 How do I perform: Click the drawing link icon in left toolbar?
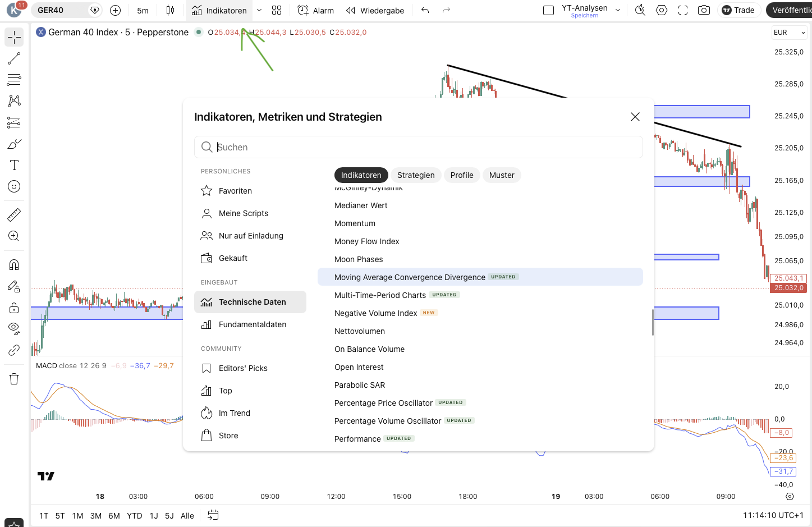pyautogui.click(x=14, y=350)
